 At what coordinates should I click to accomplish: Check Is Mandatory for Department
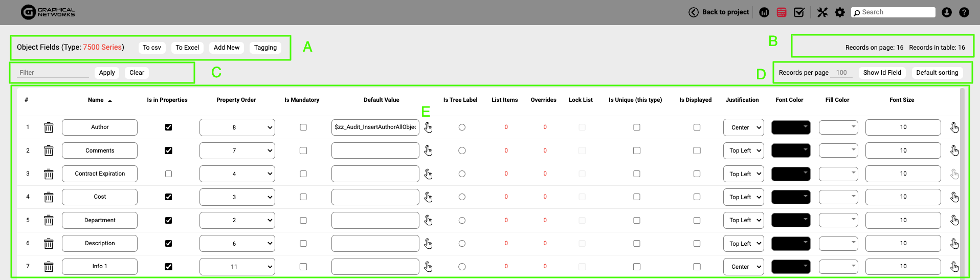coord(303,220)
